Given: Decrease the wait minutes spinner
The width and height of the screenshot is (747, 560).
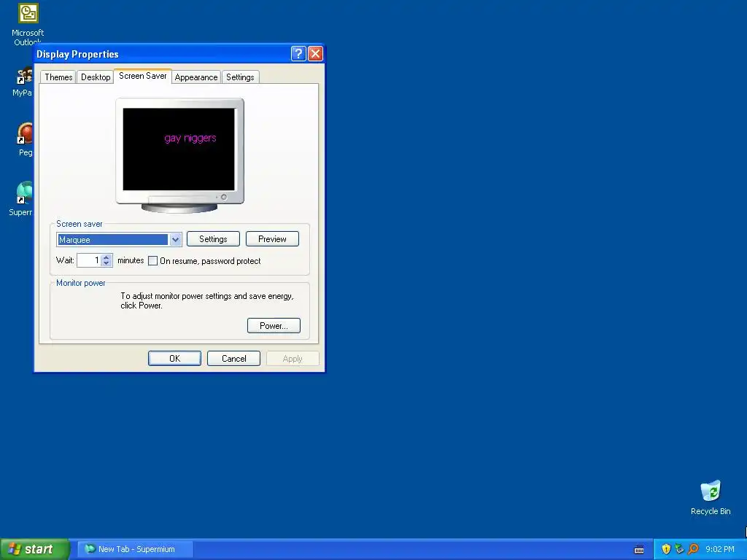Looking at the screenshot, I should (x=107, y=263).
